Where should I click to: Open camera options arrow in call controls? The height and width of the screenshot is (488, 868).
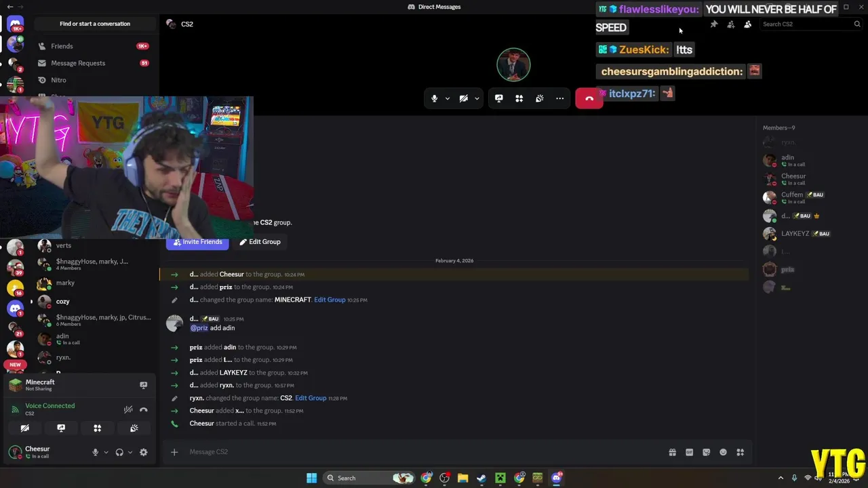point(477,99)
